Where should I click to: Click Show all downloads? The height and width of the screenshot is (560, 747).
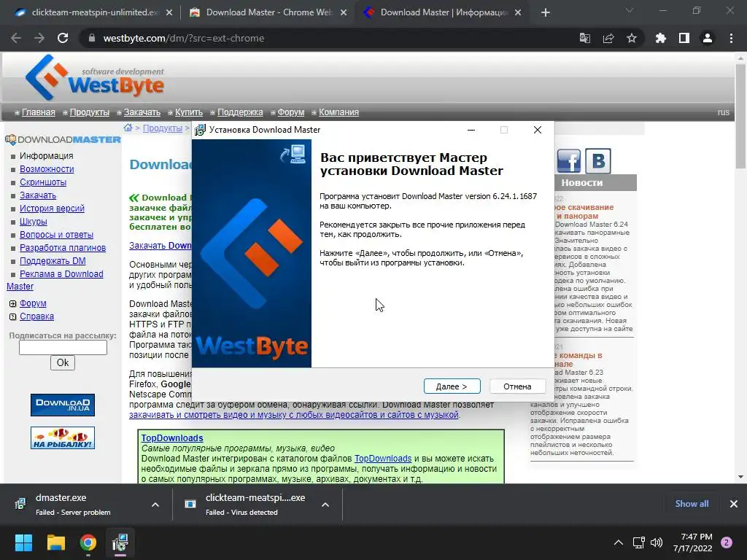pyautogui.click(x=692, y=504)
